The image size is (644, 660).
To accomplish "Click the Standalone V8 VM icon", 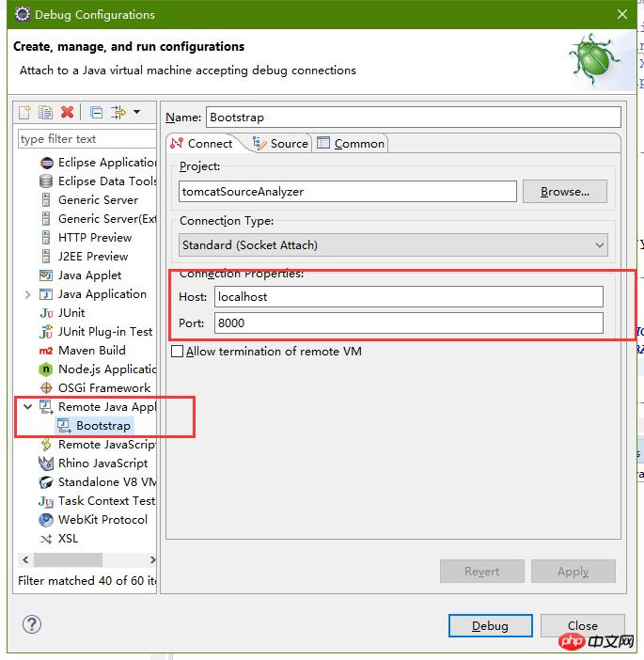I will 46,482.
